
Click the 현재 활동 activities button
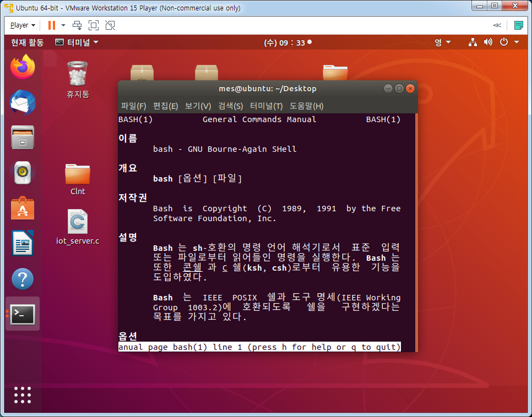pyautogui.click(x=27, y=42)
